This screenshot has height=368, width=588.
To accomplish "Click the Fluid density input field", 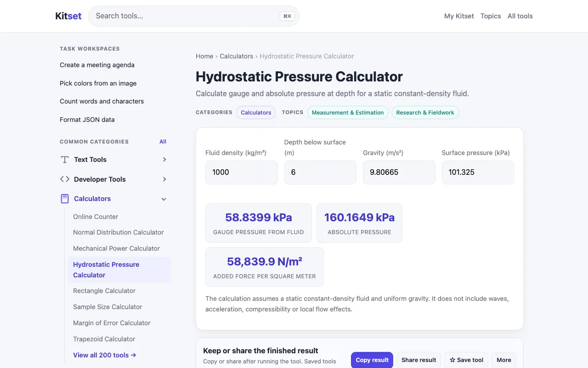I will [242, 172].
